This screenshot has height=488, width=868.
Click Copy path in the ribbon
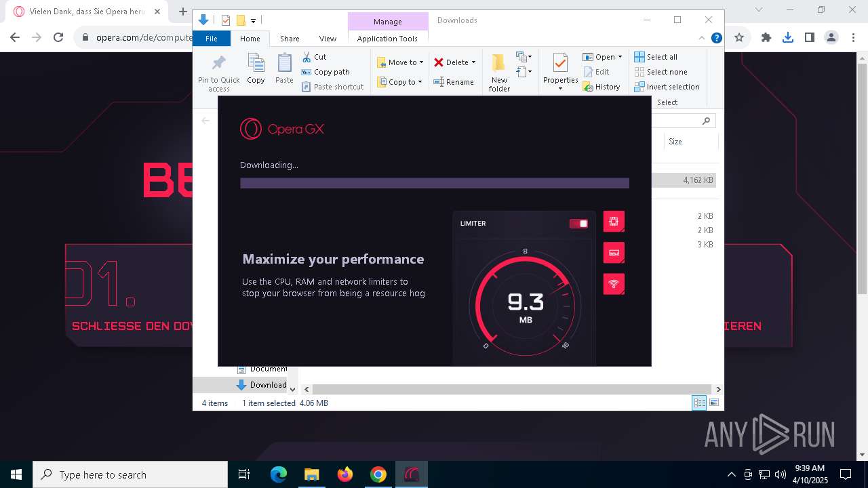click(325, 72)
